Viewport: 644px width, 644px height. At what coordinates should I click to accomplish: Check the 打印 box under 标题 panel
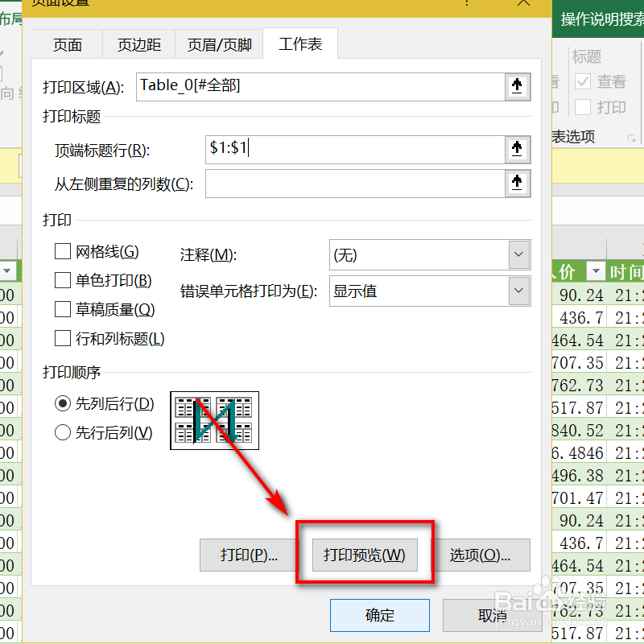click(x=581, y=107)
